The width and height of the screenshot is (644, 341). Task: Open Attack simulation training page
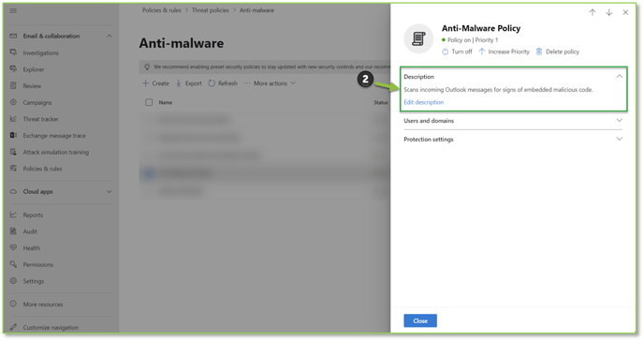point(56,152)
